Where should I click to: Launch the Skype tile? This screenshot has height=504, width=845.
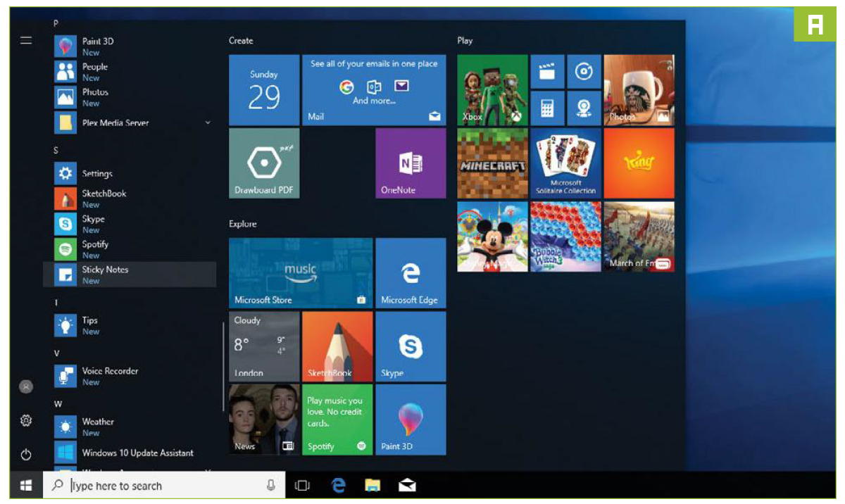[411, 346]
